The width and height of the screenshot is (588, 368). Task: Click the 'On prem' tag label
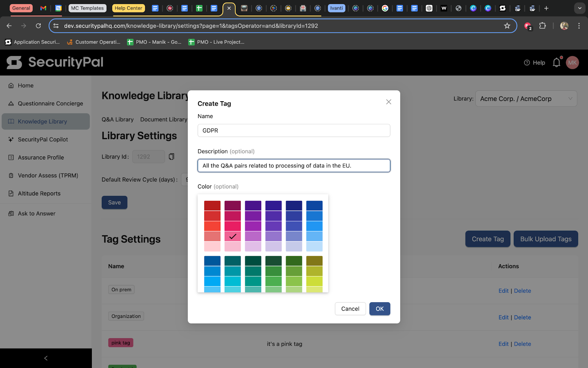(121, 290)
